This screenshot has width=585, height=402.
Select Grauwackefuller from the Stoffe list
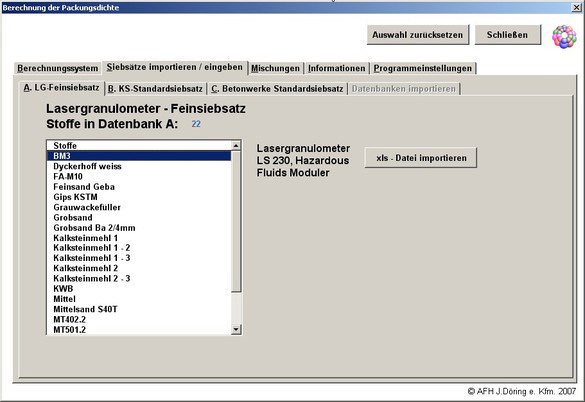pyautogui.click(x=139, y=208)
